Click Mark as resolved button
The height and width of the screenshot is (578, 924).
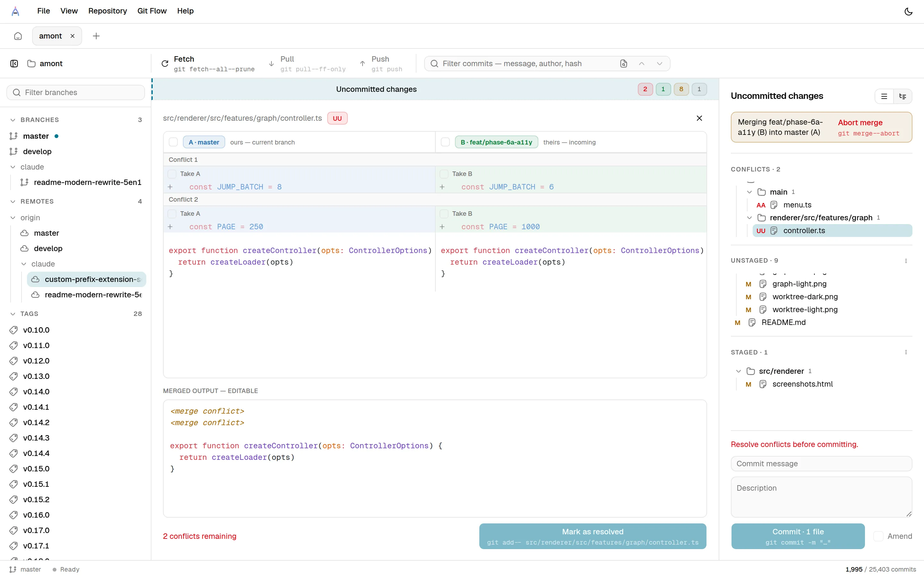coord(593,536)
